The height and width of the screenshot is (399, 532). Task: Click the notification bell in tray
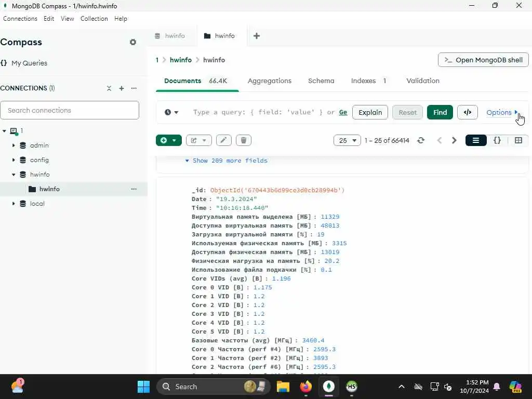tap(497, 387)
